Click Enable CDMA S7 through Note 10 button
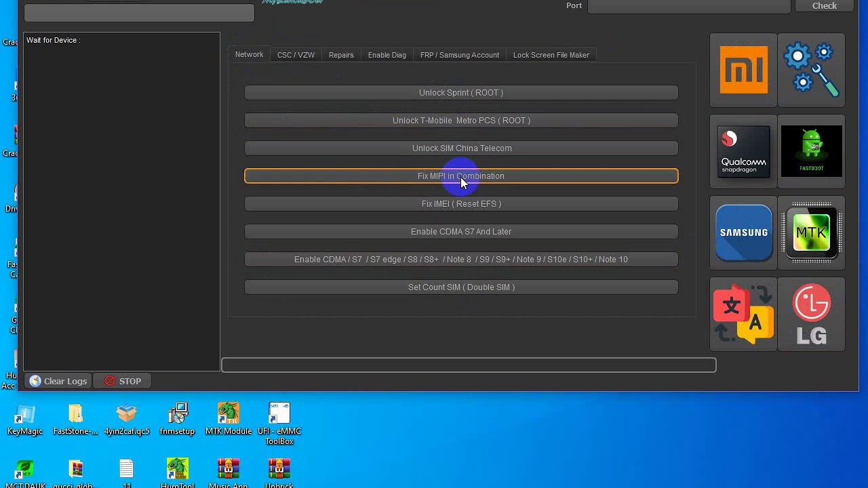This screenshot has height=488, width=868. click(x=461, y=260)
